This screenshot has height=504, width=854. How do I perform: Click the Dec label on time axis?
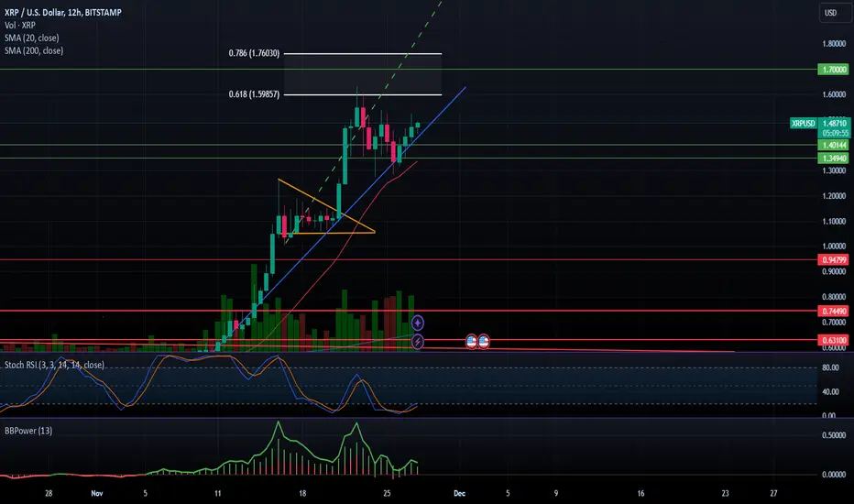[x=460, y=493]
